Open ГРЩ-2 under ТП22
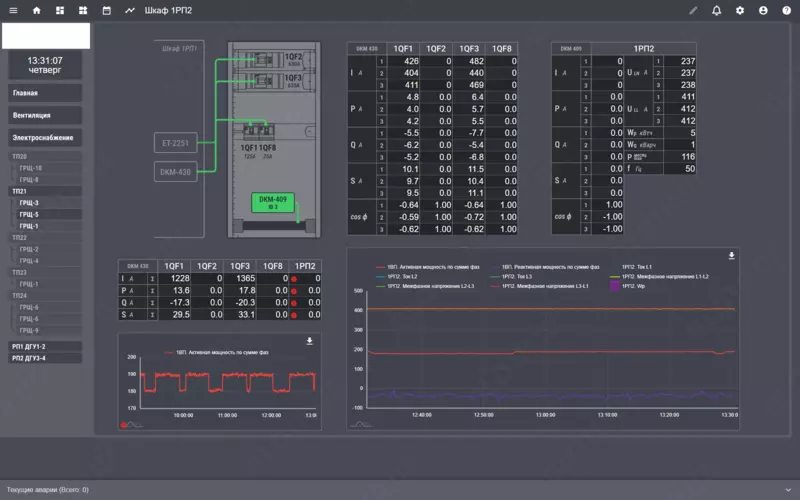Image resolution: width=800 pixels, height=500 pixels. click(x=48, y=249)
